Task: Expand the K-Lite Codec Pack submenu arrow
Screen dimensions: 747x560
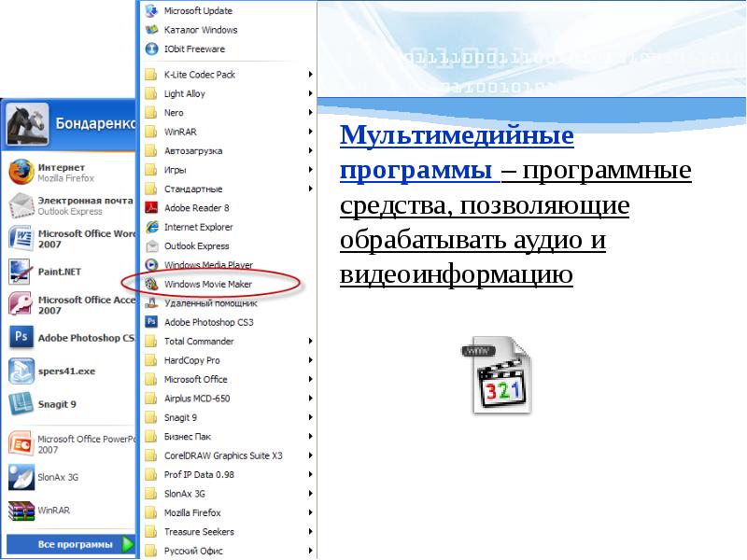Action: tap(310, 75)
